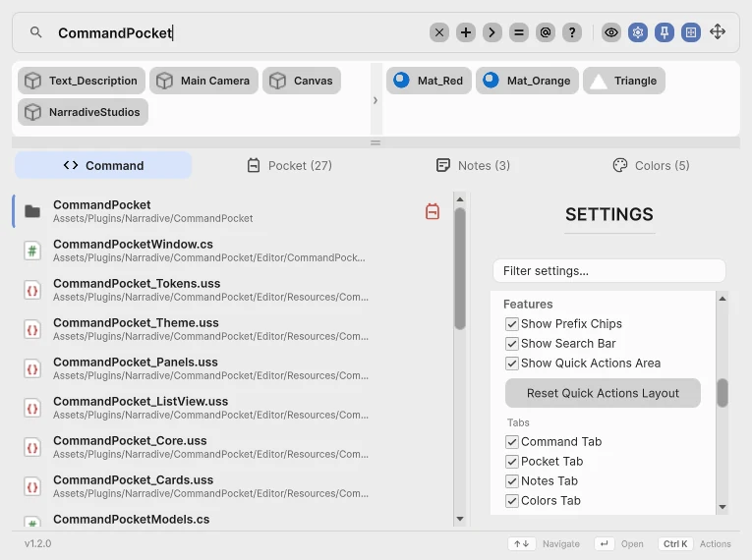
Task: Select CommandPocket_ListView.uss result
Action: click(230, 408)
